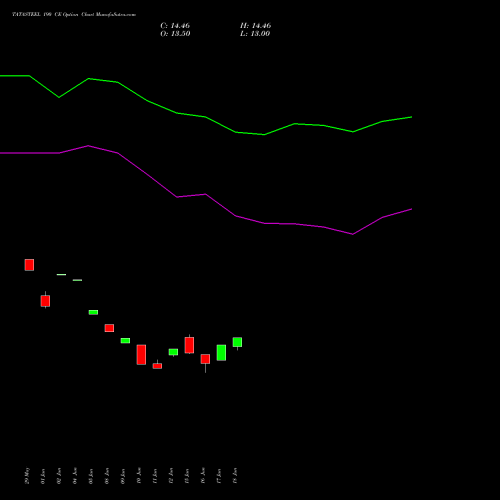Click the 29 May date label
Image resolution: width=500 pixels, height=500 pixels.
click(x=27, y=476)
